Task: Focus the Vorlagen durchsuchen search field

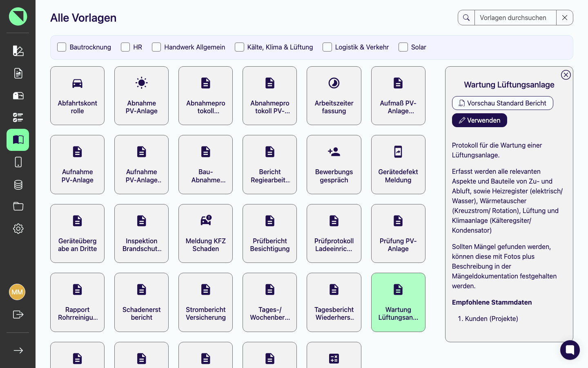Action: click(x=515, y=18)
